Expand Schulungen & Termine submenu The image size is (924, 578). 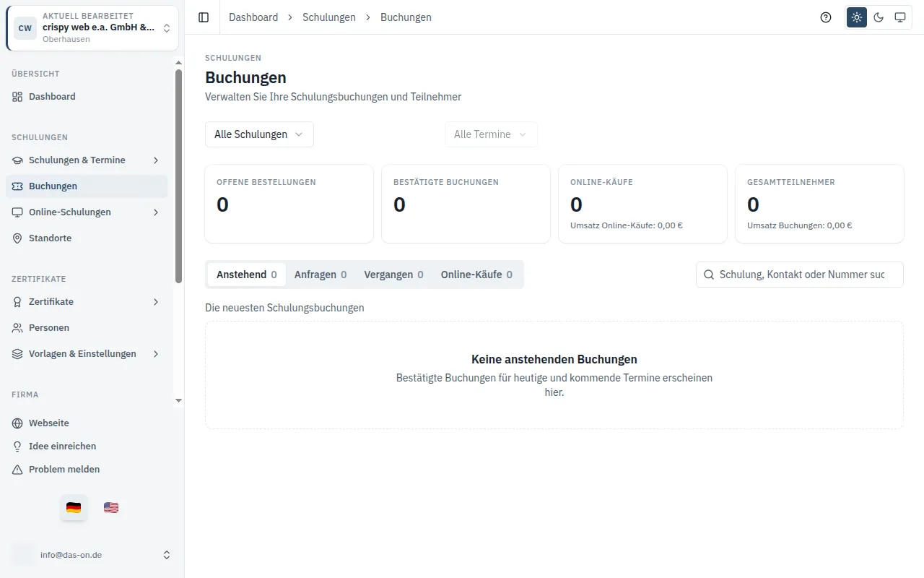[156, 160]
